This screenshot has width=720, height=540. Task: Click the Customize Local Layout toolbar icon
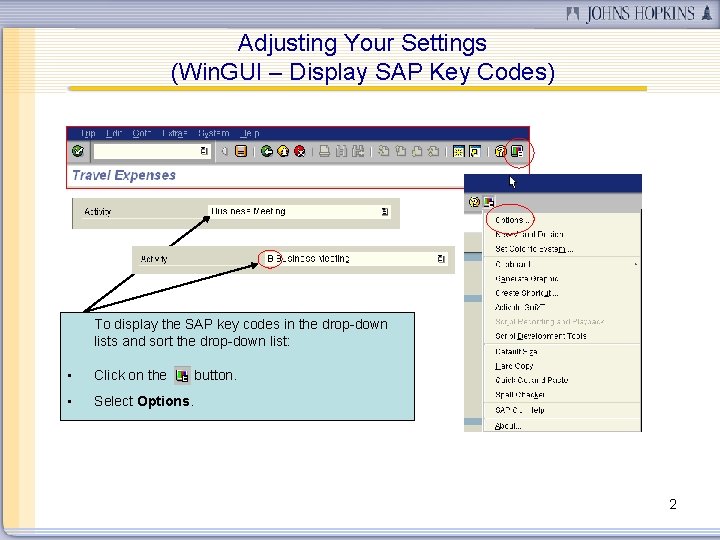[517, 151]
